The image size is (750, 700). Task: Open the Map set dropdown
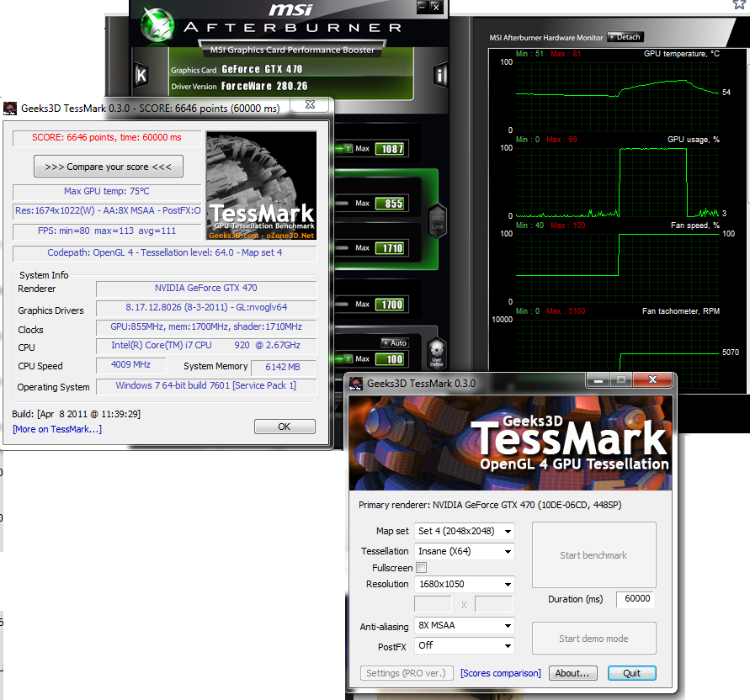click(464, 531)
